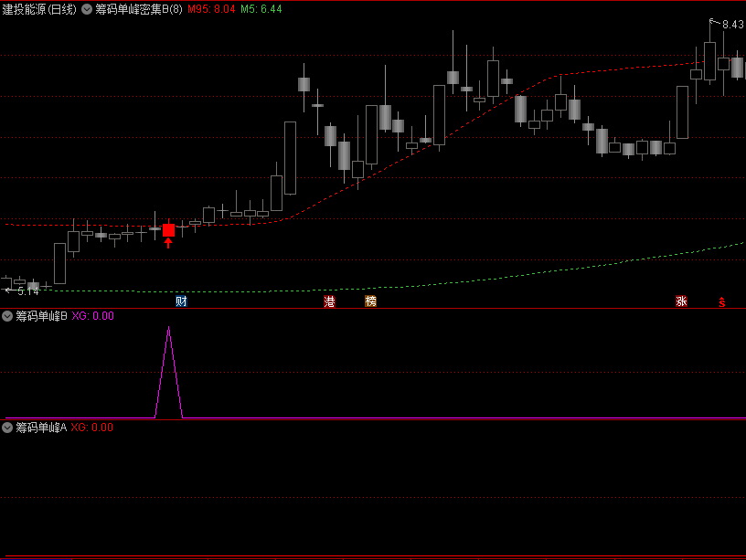Open dropdown beside 筹码单峰A indicator
Viewport: 746px width, 560px height.
click(7, 428)
